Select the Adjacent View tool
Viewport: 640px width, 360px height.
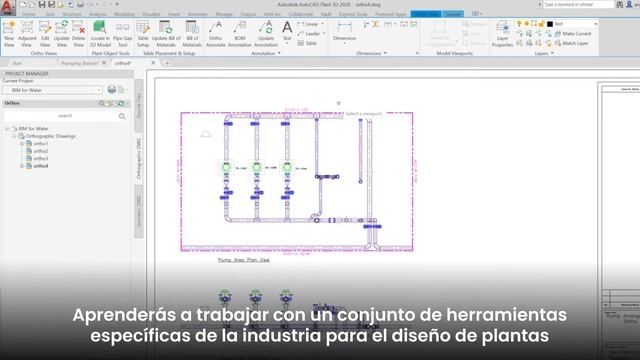27,34
